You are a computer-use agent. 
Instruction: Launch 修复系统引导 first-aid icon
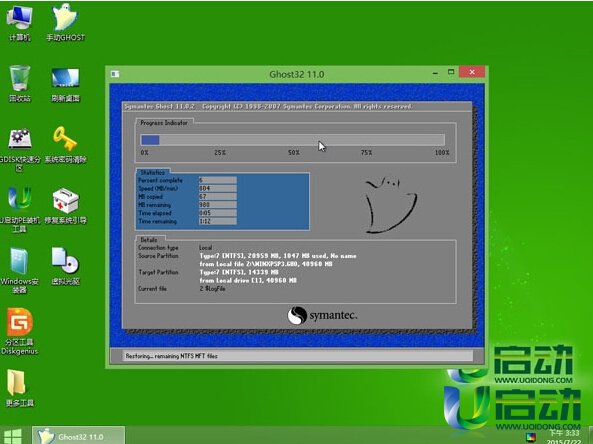[65, 206]
